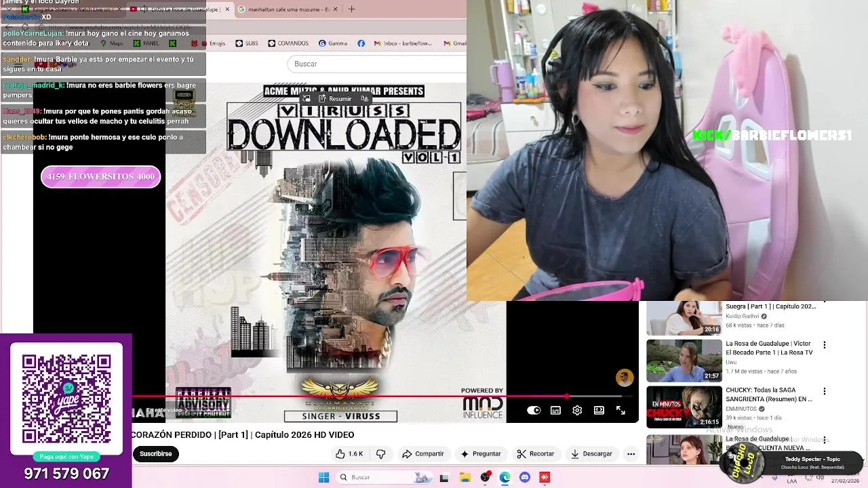Open Discord from taskbar
The height and width of the screenshot is (488, 868).
pyautogui.click(x=525, y=477)
